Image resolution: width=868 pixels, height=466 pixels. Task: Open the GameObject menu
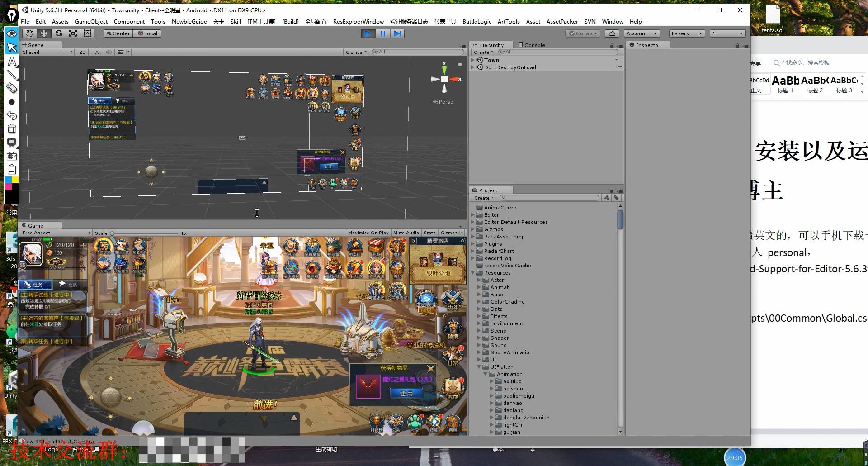(x=91, y=21)
